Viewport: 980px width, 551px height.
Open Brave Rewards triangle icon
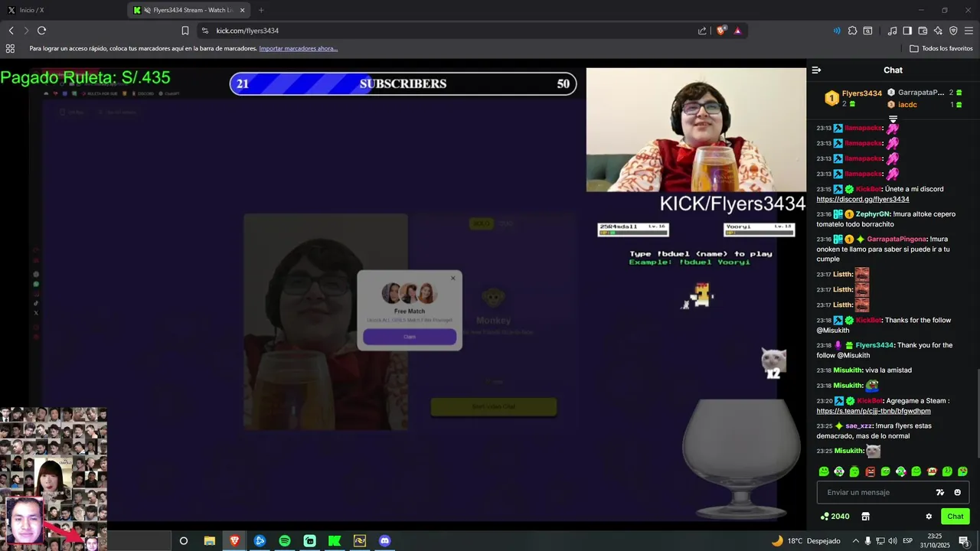point(737,31)
